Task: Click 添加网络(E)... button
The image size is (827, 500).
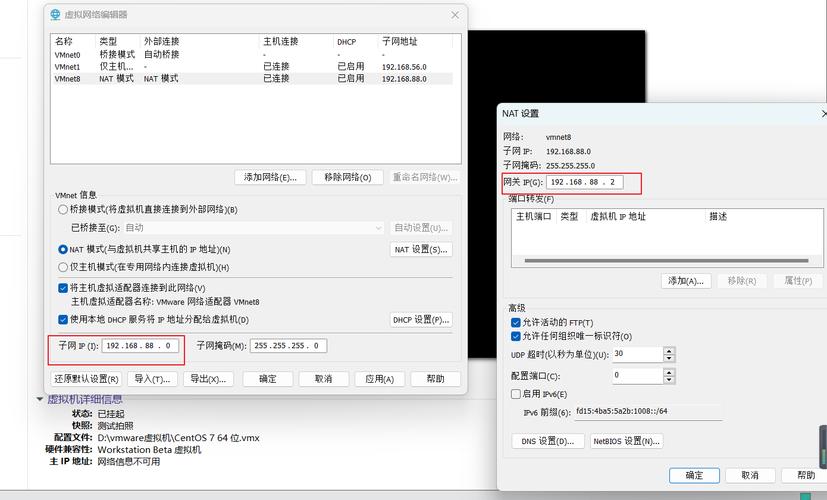Action: (270, 177)
